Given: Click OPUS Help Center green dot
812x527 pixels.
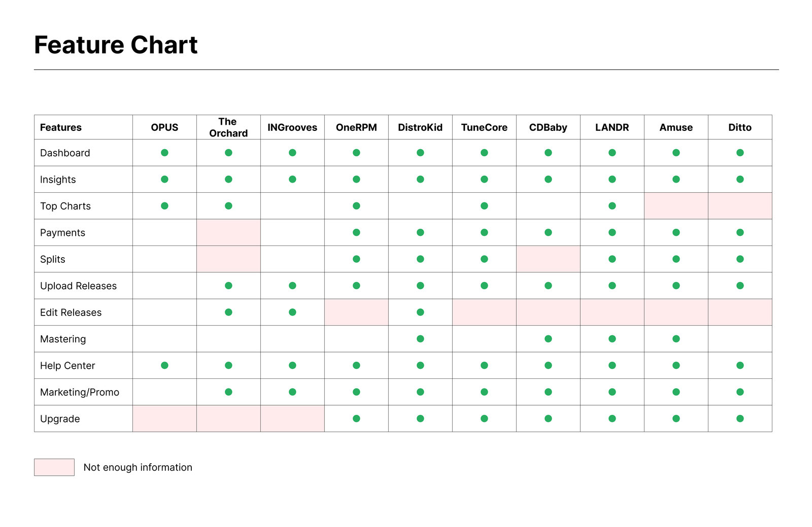Looking at the screenshot, I should (x=164, y=365).
